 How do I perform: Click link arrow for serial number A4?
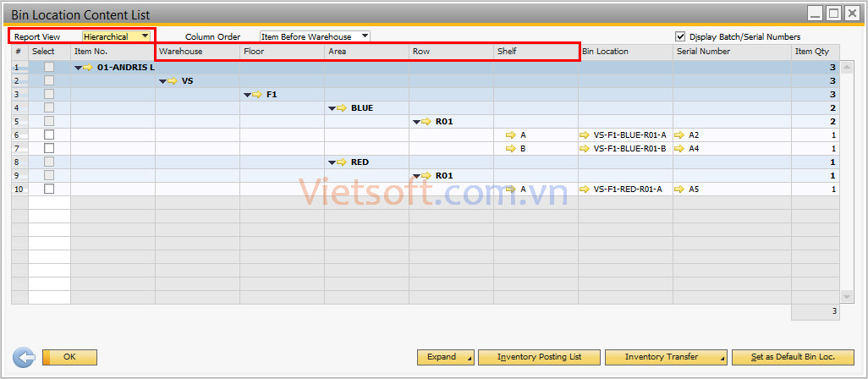click(679, 148)
